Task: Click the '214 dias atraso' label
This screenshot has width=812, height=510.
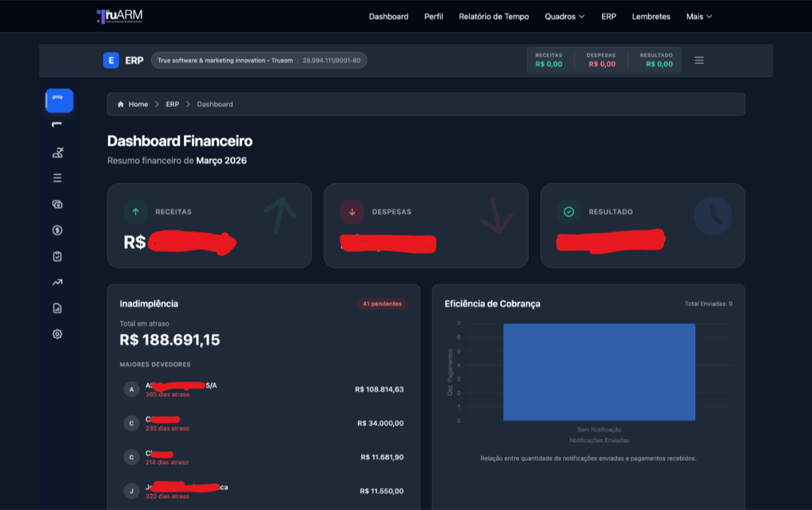Action: click(x=167, y=463)
